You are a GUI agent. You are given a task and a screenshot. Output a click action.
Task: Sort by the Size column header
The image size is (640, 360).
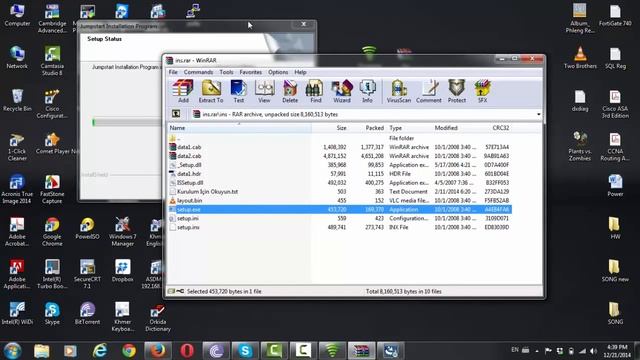(x=330, y=128)
